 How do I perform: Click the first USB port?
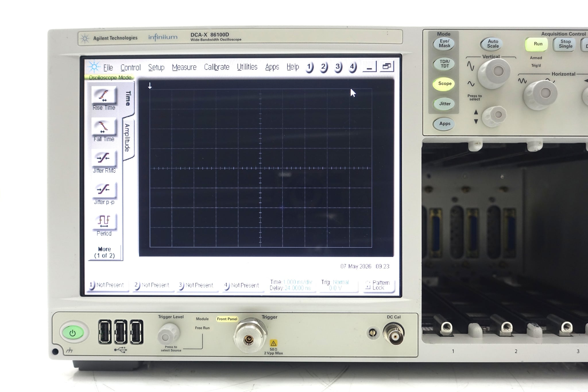click(105, 332)
